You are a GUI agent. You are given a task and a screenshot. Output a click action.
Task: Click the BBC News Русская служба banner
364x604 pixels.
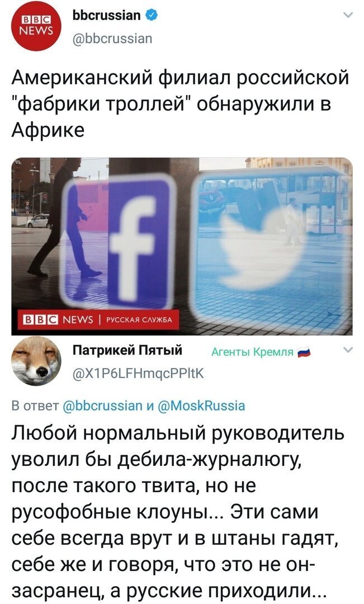pyautogui.click(x=96, y=320)
